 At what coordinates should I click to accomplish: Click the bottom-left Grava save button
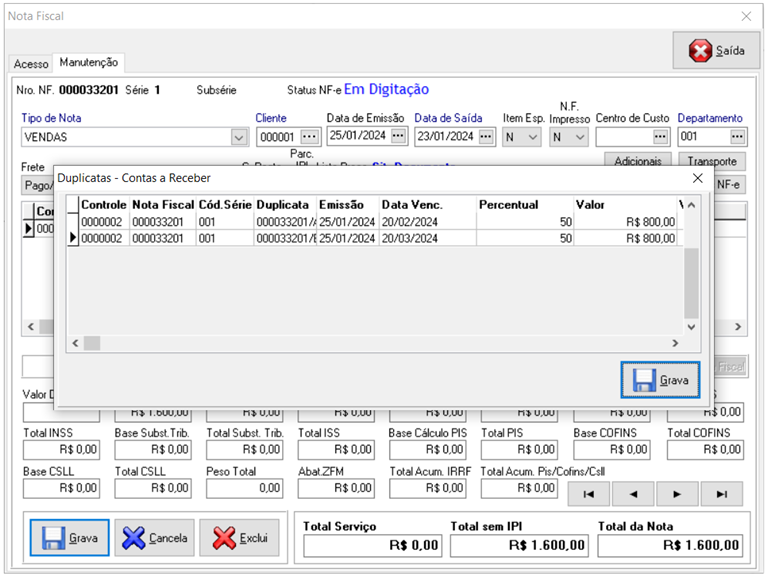pyautogui.click(x=70, y=537)
